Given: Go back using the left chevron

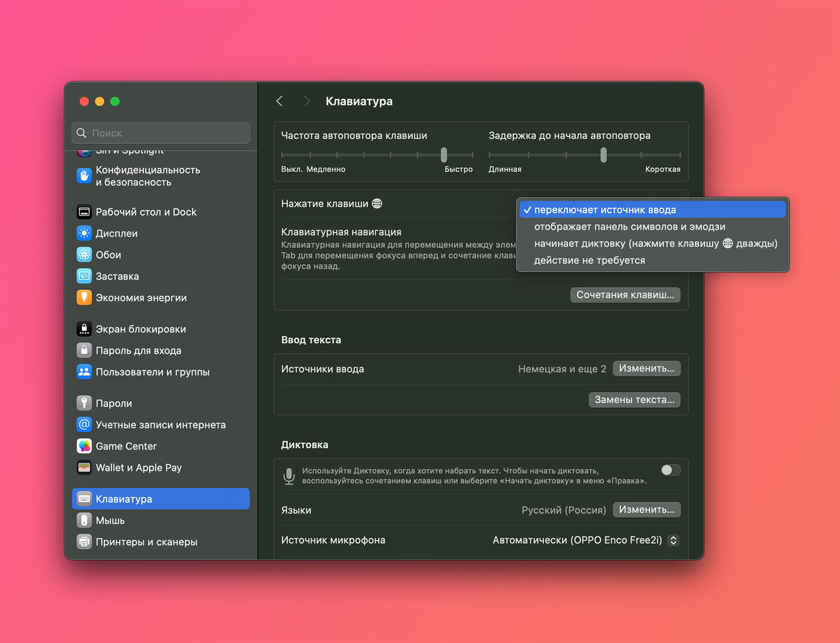Looking at the screenshot, I should (279, 101).
